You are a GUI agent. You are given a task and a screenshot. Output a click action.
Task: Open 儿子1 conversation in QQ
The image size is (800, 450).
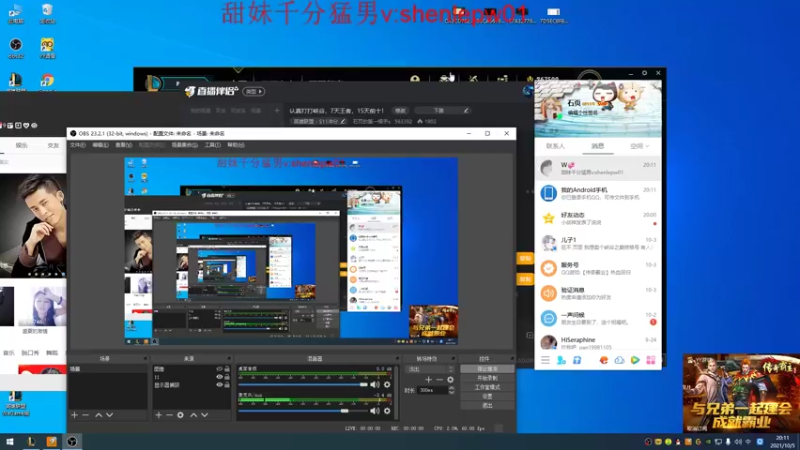tap(598, 243)
